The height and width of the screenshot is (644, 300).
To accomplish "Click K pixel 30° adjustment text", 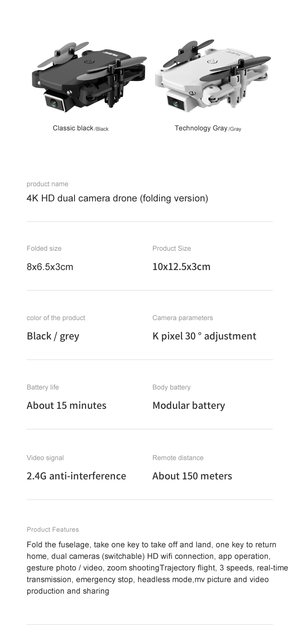I will coord(204,336).
